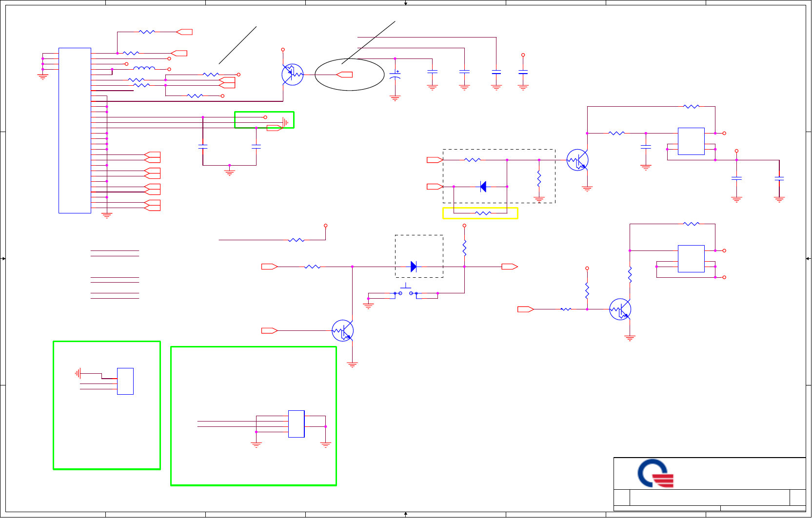
Task: Click the transistor beside the circled port
Action: 293,75
